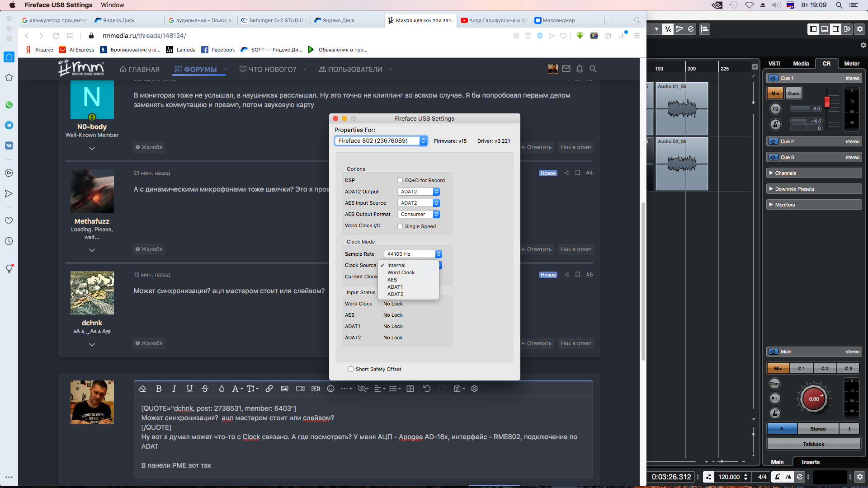Insert link using editor chain icon
This screenshot has height=488, width=868.
(x=269, y=389)
